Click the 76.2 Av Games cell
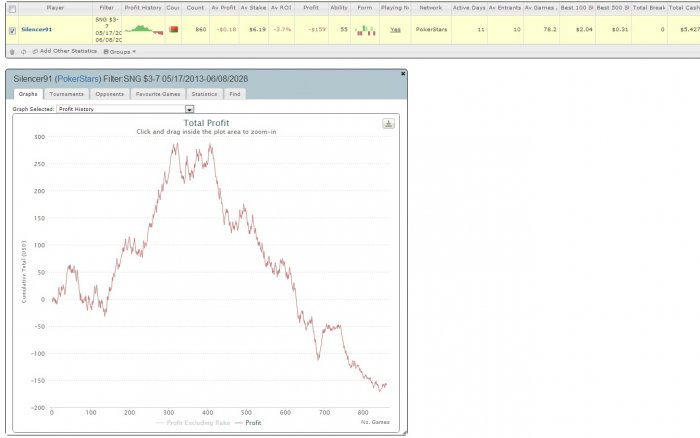This screenshot has height=438, width=700. click(550, 29)
